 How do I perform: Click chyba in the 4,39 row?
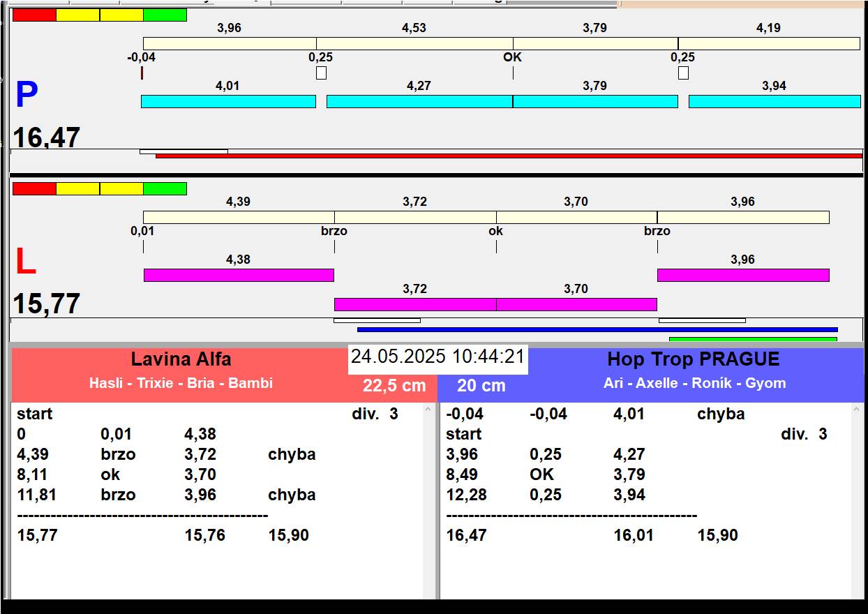coord(292,454)
